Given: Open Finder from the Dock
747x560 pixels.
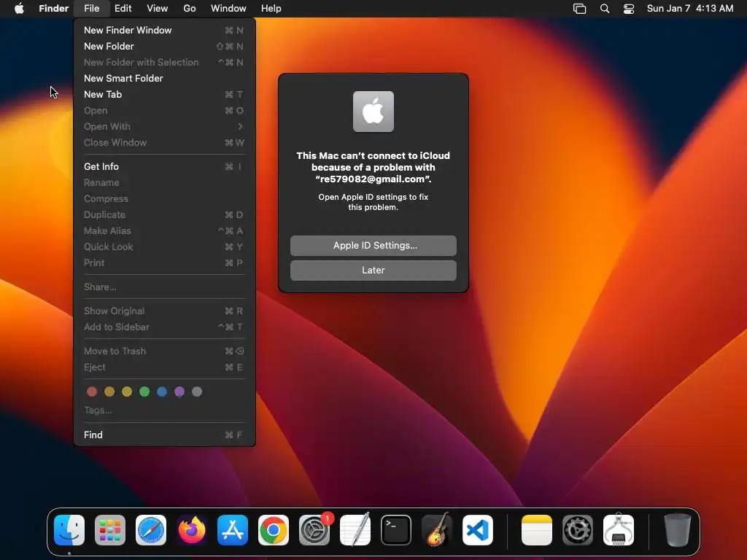Looking at the screenshot, I should (69, 529).
